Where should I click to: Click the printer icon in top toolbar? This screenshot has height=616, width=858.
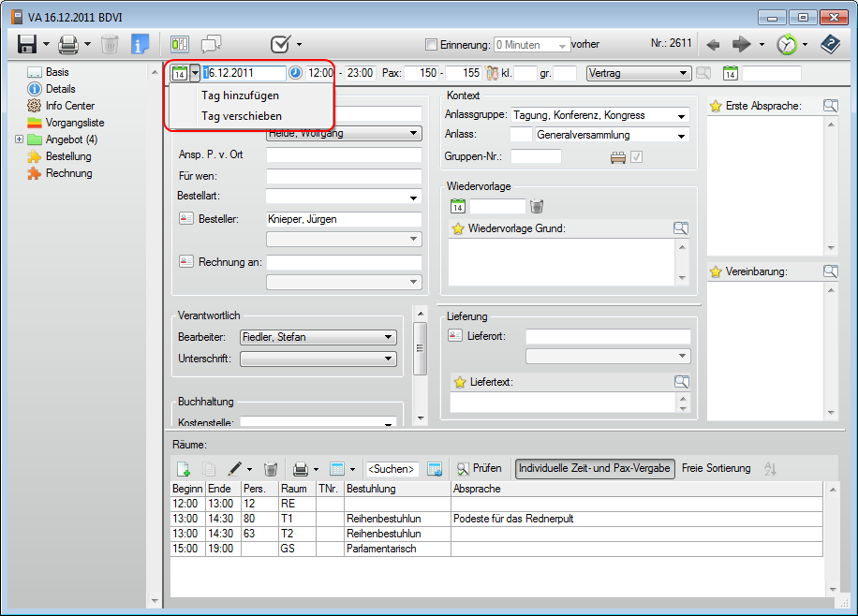point(68,44)
